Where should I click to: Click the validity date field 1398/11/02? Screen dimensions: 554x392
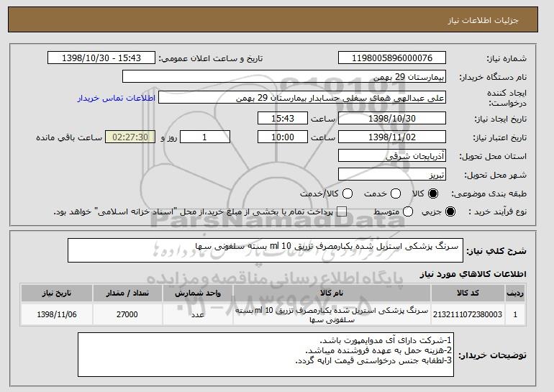[x=392, y=137]
